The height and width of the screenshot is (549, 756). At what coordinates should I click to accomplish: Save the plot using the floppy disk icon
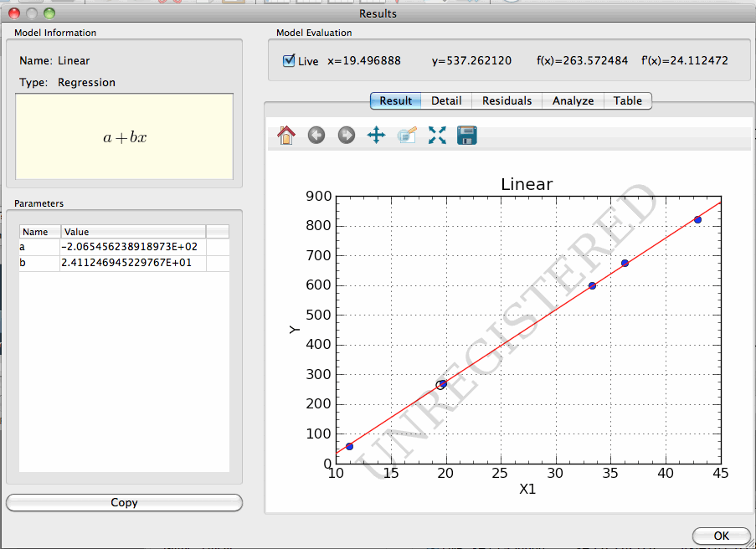[467, 135]
